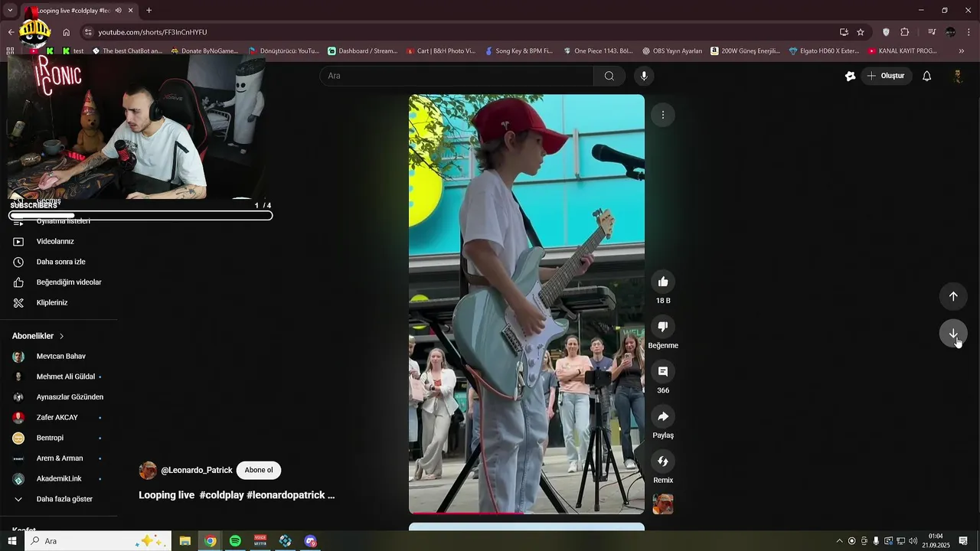
Task: Click the browser home button
Action: [x=66, y=32]
